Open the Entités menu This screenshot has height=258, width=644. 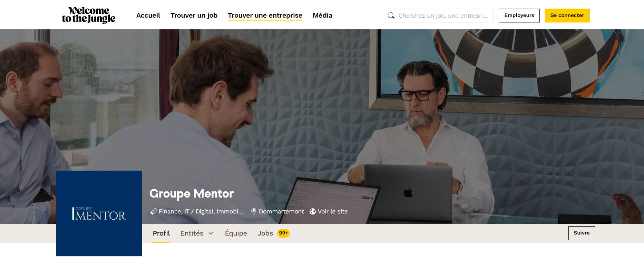[197, 233]
